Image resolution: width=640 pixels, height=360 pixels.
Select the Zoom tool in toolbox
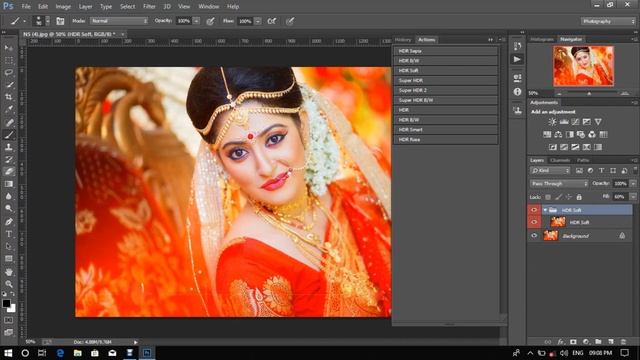tap(9, 284)
